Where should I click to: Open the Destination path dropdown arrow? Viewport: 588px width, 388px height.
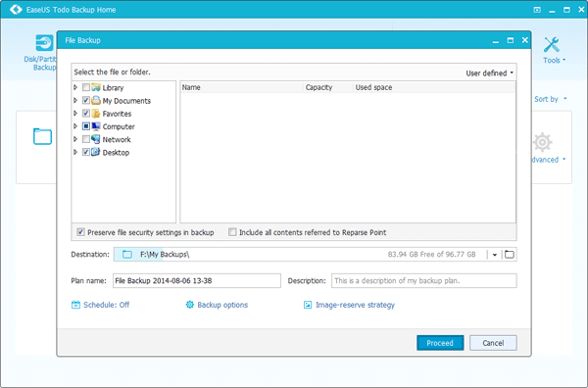pos(495,255)
